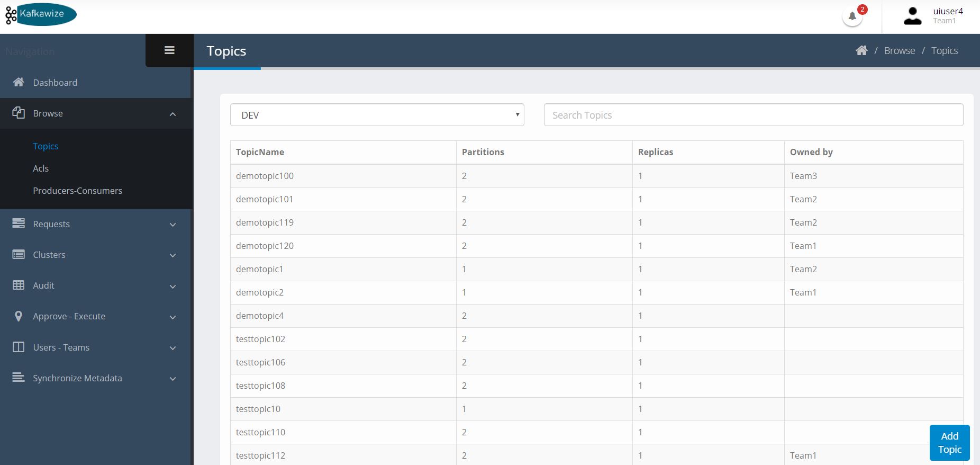Click the Kafkawize logo
The height and width of the screenshot is (465, 980).
pyautogui.click(x=41, y=14)
